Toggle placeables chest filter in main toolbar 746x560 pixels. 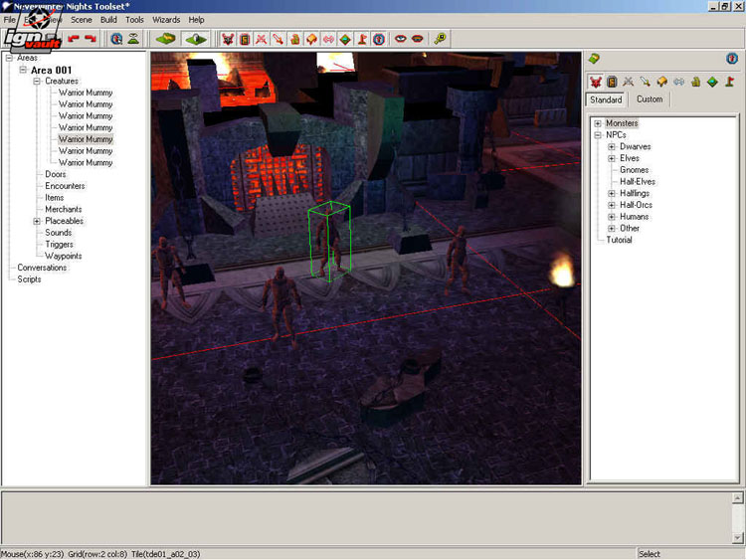point(311,39)
